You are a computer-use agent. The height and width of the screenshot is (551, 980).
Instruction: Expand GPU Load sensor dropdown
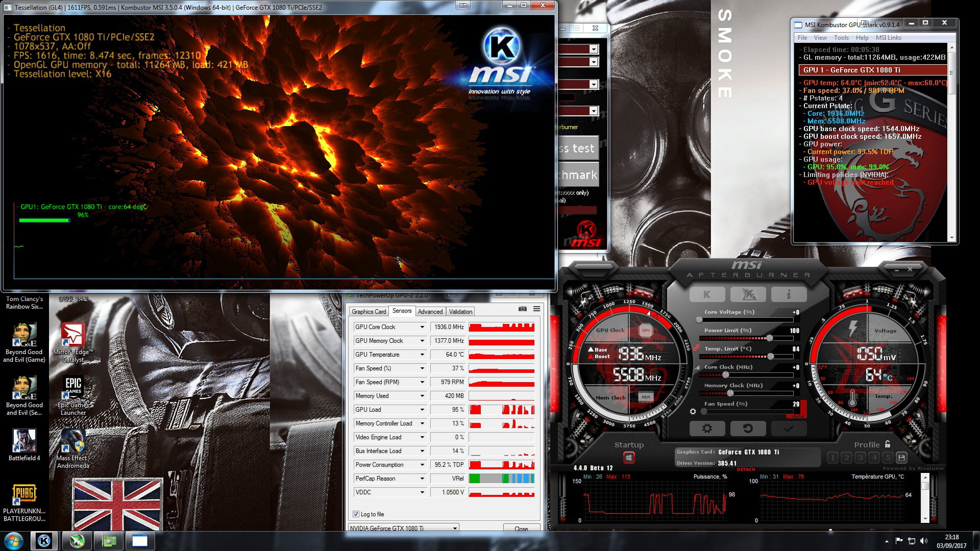(x=422, y=410)
